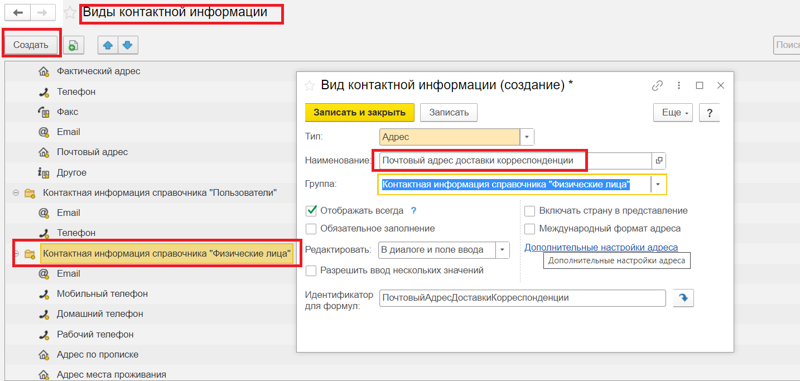
Task: Click the folder icon of the "Пользователи" group
Action: (x=30, y=193)
